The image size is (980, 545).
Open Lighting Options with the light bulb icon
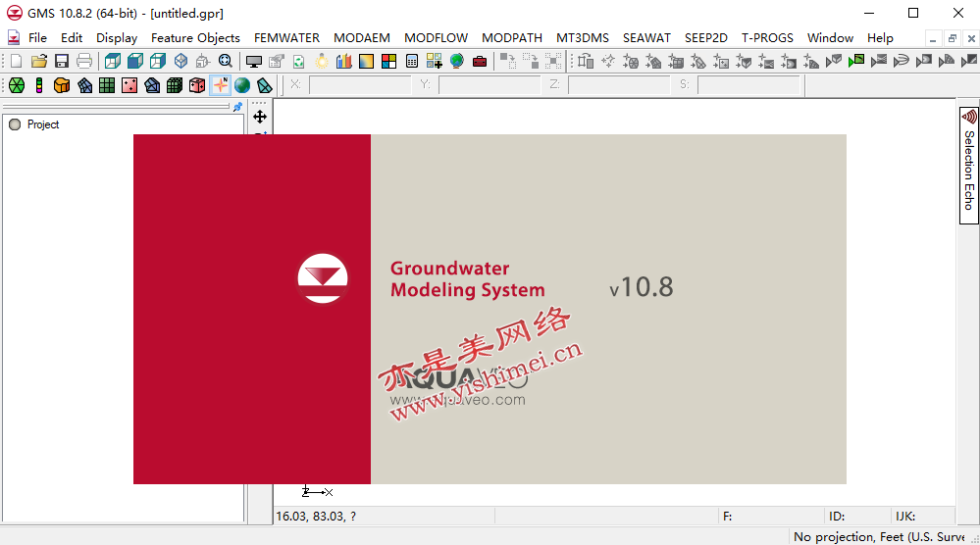321,61
